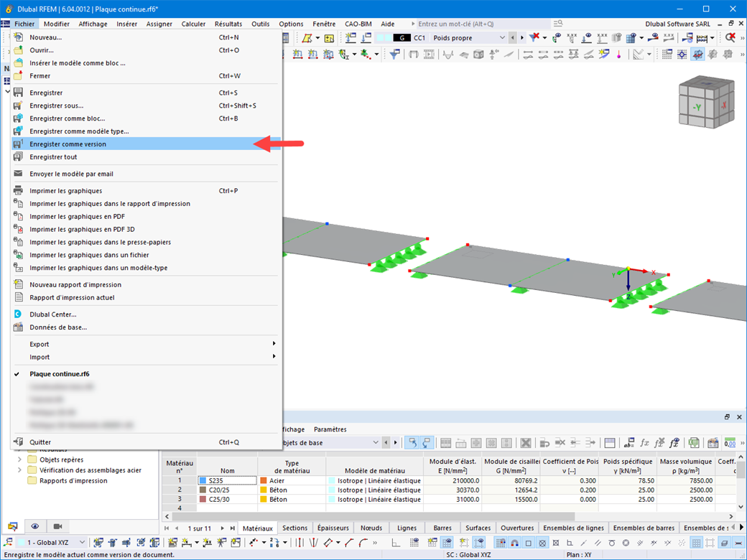The width and height of the screenshot is (747, 560).
Task: Open the Résultats menu
Action: (228, 24)
